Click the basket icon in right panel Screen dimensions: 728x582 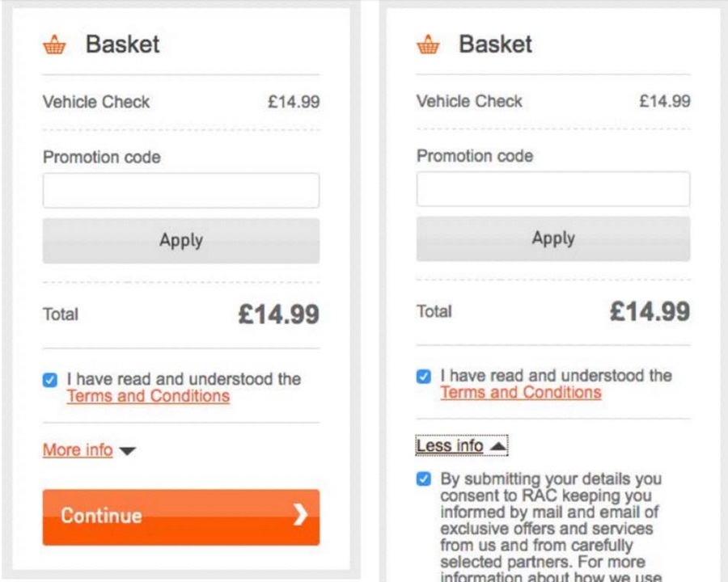(x=428, y=44)
